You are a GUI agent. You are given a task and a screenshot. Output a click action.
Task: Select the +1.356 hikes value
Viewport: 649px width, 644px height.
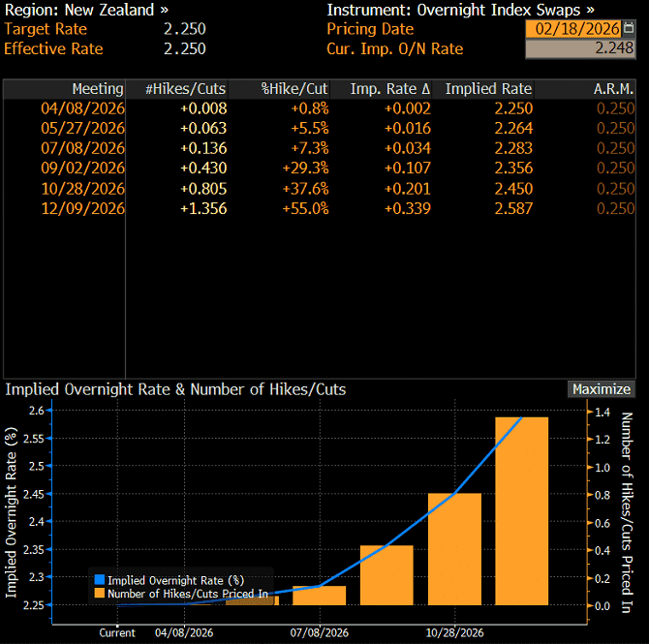(203, 208)
